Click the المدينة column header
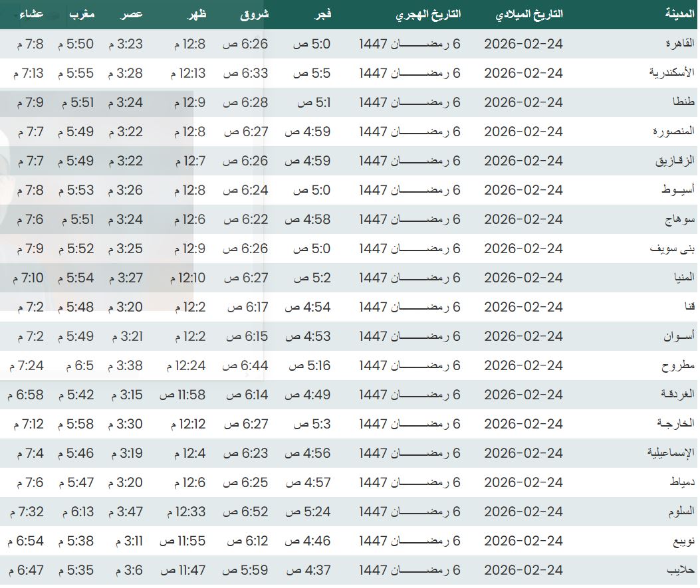This screenshot has height=588, width=700. point(680,14)
